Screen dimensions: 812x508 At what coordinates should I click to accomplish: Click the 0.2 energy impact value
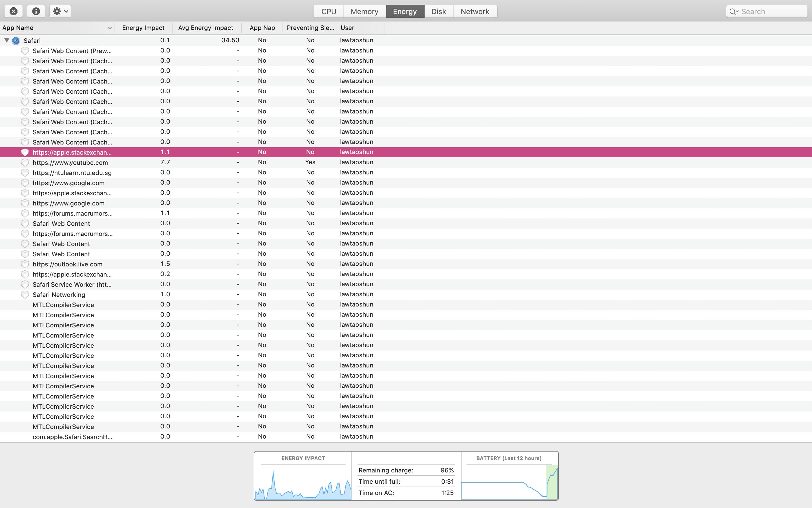pyautogui.click(x=165, y=274)
